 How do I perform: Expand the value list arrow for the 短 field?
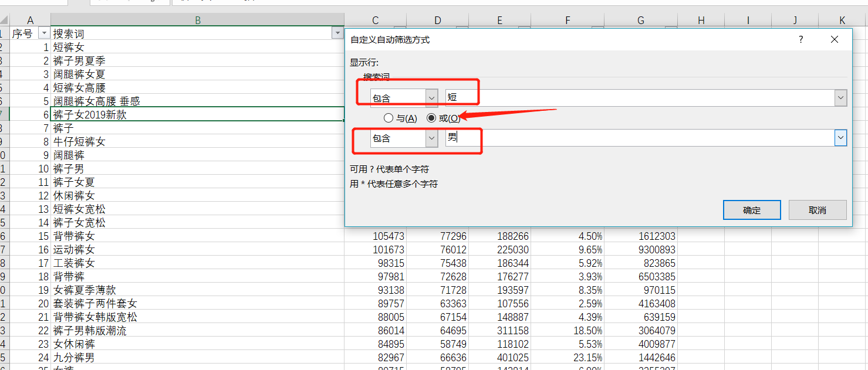(840, 98)
